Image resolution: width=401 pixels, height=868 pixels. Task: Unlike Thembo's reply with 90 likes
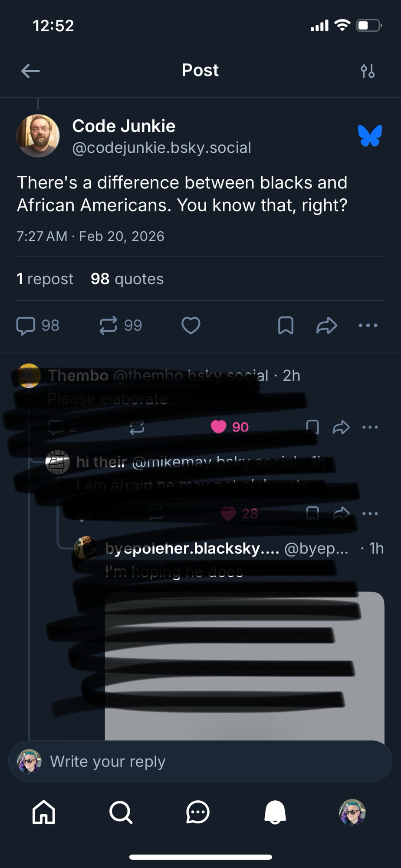(x=219, y=427)
